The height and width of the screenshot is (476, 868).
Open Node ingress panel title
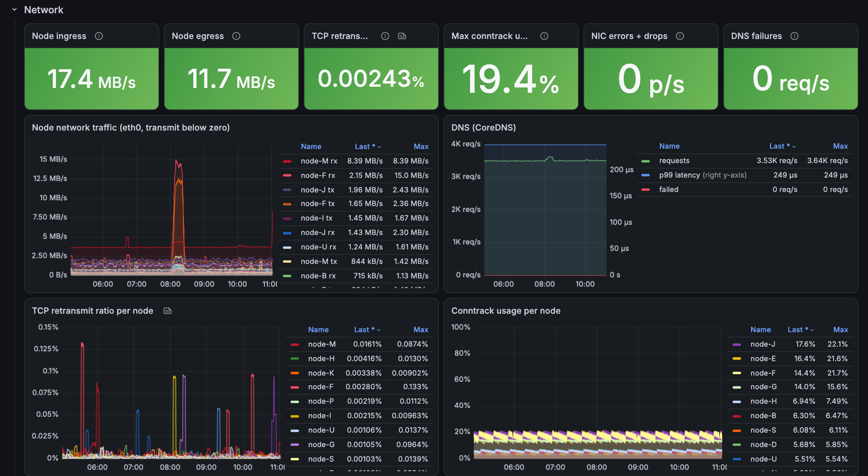coord(59,36)
